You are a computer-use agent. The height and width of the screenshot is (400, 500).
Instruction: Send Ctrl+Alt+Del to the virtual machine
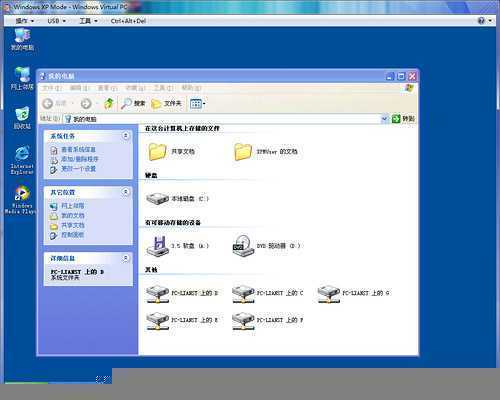point(128,21)
